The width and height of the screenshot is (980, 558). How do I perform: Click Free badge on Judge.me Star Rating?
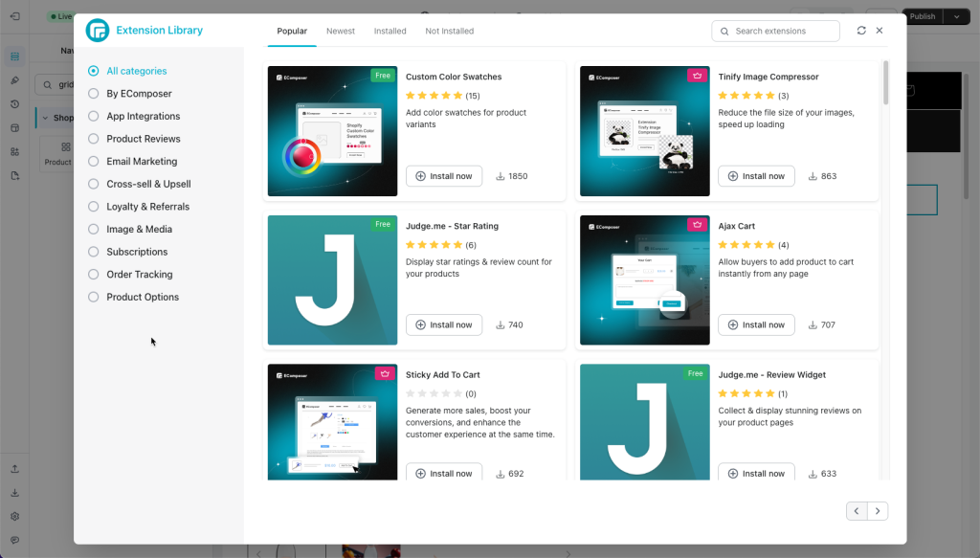click(x=383, y=224)
